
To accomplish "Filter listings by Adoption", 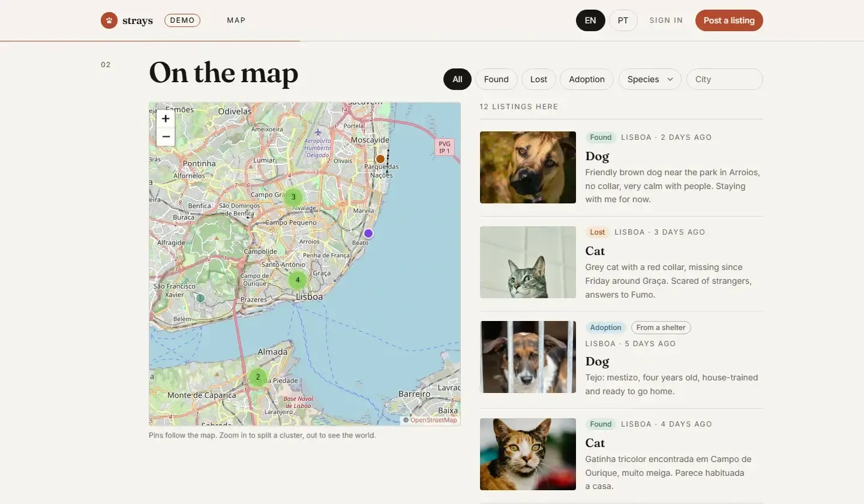I will (587, 79).
